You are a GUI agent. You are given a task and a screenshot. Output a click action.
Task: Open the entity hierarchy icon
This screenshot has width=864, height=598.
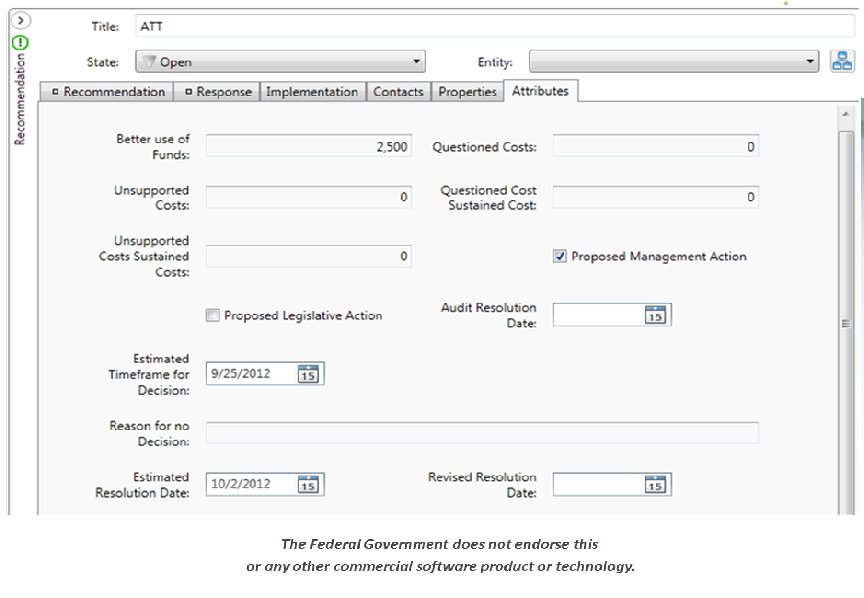tap(842, 61)
